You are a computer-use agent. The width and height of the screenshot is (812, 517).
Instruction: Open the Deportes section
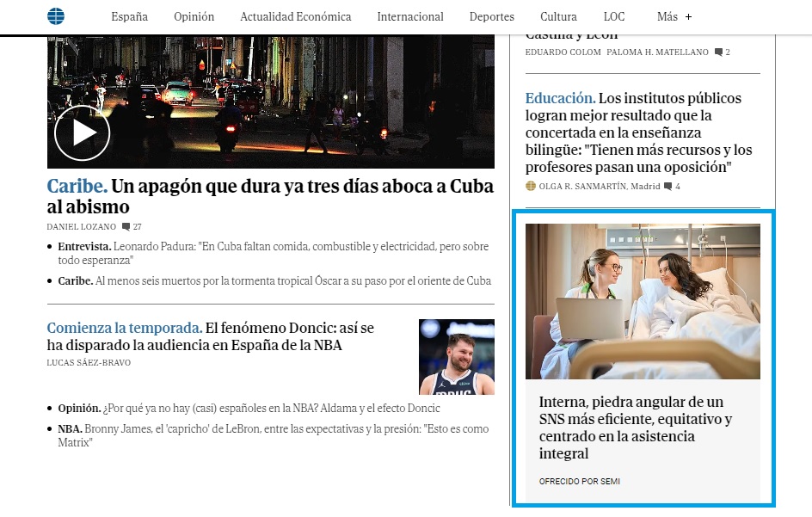pyautogui.click(x=491, y=16)
